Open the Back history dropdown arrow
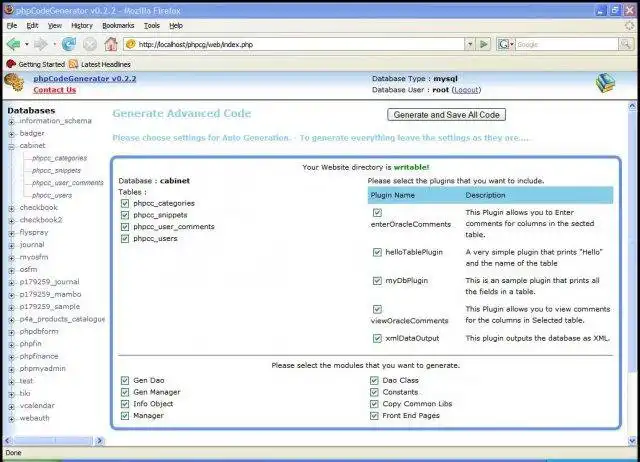 tap(27, 44)
